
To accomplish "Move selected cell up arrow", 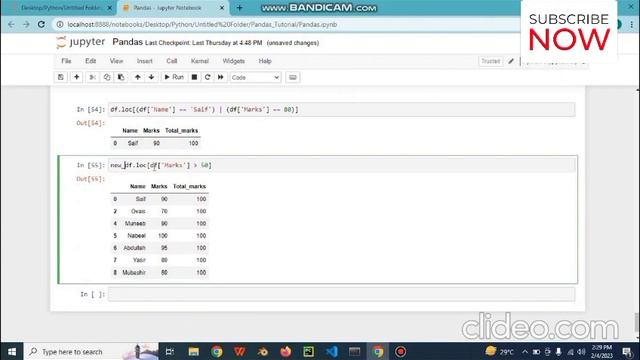I will pos(138,77).
